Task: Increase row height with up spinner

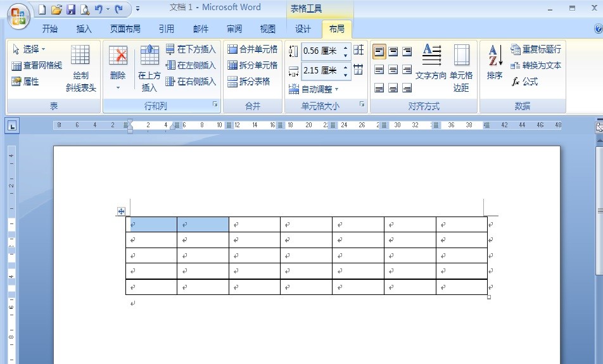Action: tap(345, 47)
